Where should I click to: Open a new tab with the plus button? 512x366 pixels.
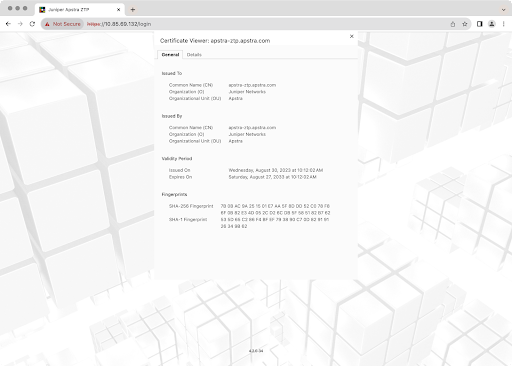click(133, 10)
